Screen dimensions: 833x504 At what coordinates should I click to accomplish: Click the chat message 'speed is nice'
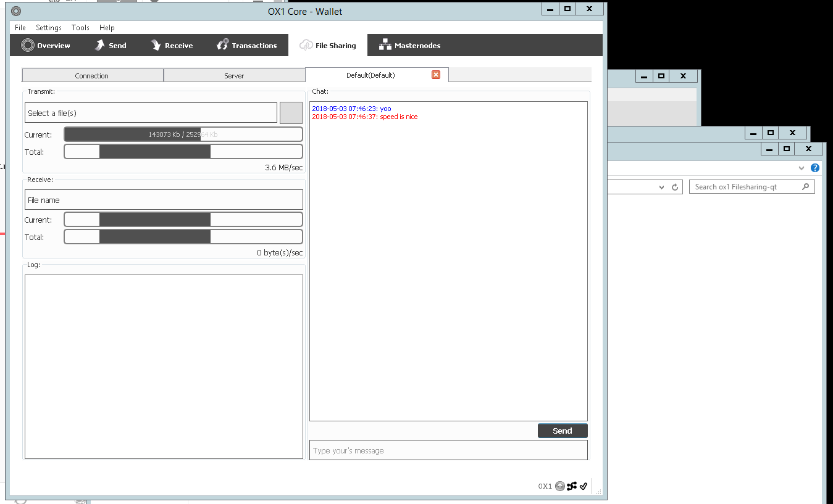398,117
